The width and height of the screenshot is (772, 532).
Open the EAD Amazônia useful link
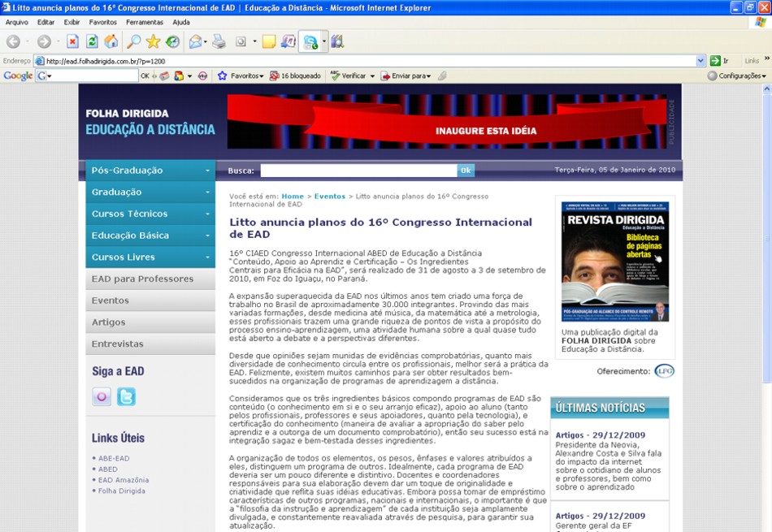point(124,480)
